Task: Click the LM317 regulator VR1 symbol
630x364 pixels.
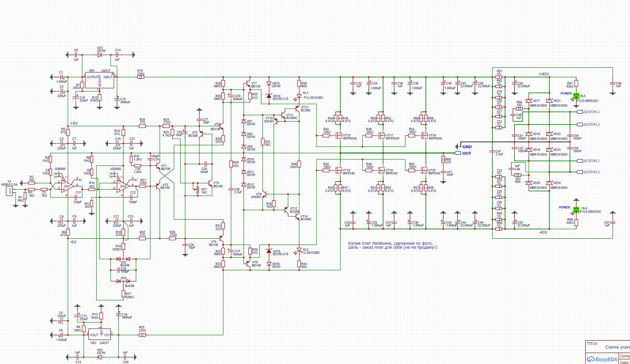Action: tap(100, 80)
